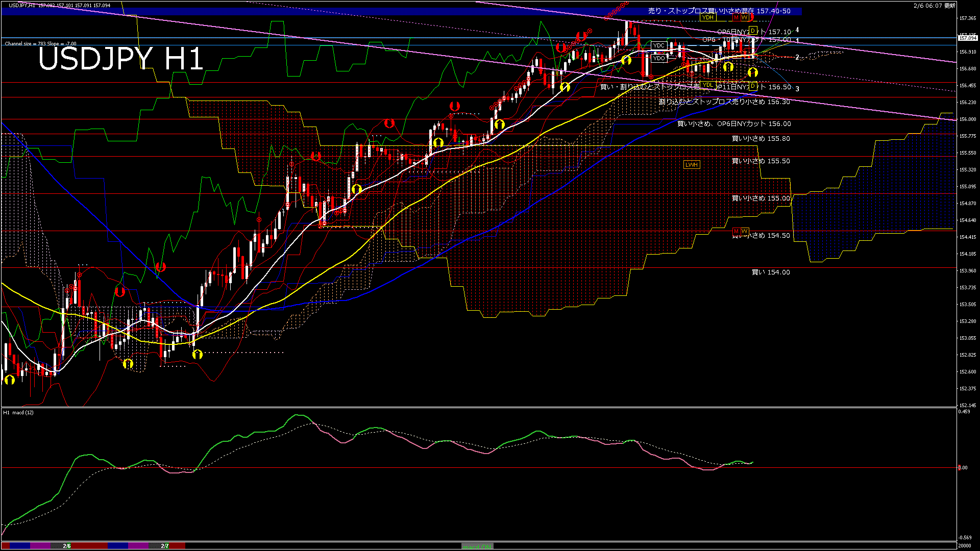Viewport: 980px width, 551px height.
Task: Select the '買い小さめ 155.00' level label
Action: pos(761,198)
